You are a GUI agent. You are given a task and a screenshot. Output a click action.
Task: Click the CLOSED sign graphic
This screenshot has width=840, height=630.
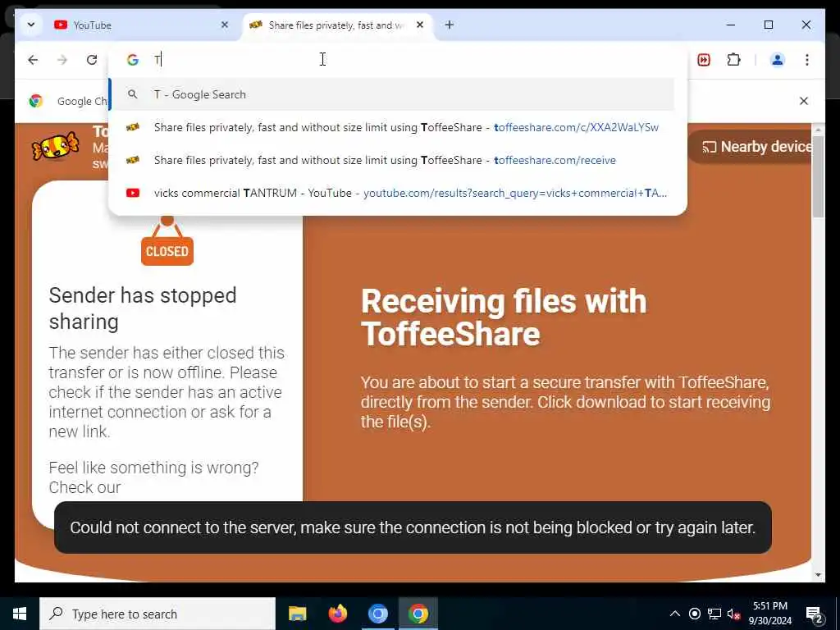pos(167,241)
